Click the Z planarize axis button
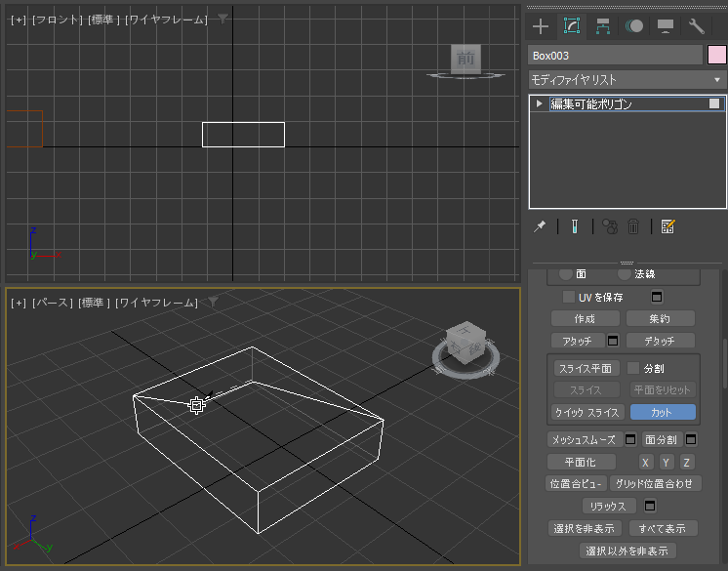Image resolution: width=728 pixels, height=571 pixels. 687,463
